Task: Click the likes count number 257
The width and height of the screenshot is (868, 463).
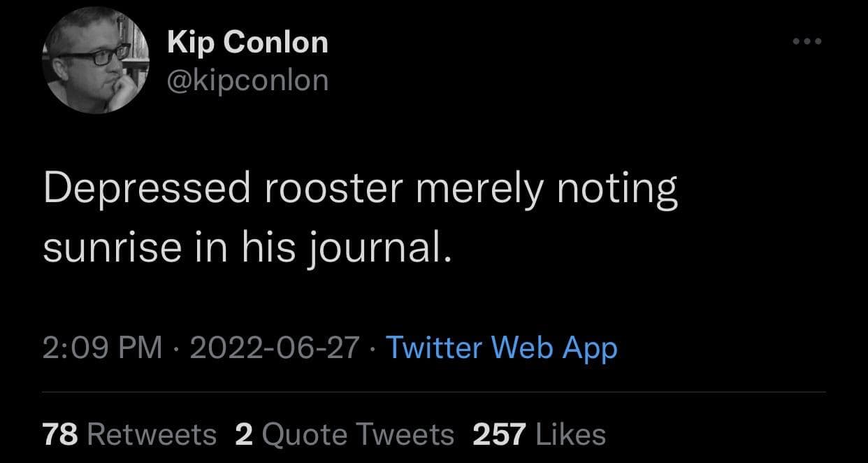Action: pyautogui.click(x=499, y=434)
